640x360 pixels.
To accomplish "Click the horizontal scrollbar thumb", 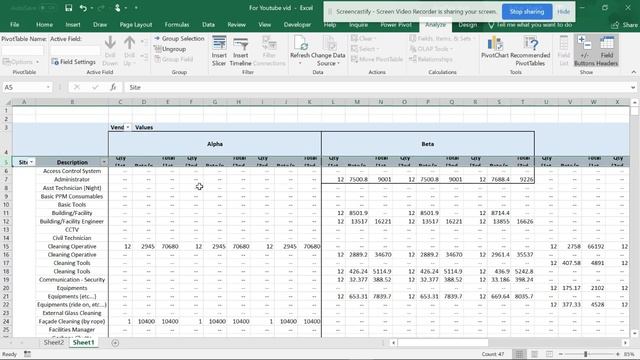I will (x=443, y=343).
